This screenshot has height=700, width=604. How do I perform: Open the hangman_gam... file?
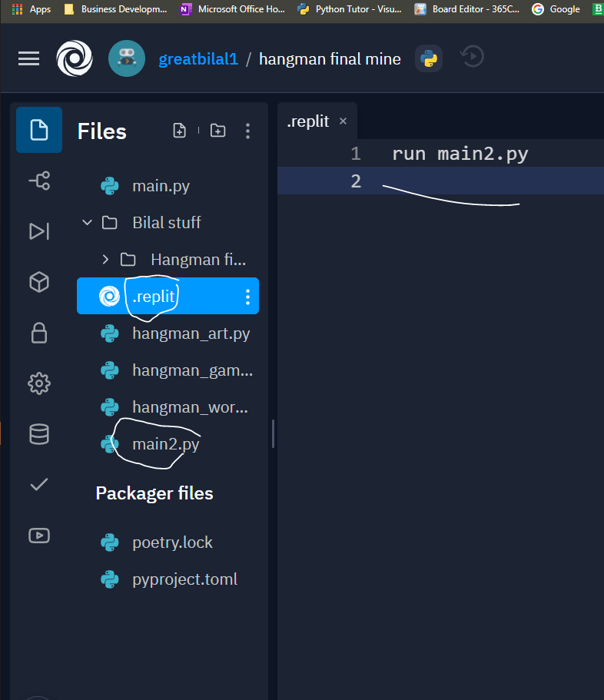[x=192, y=370]
